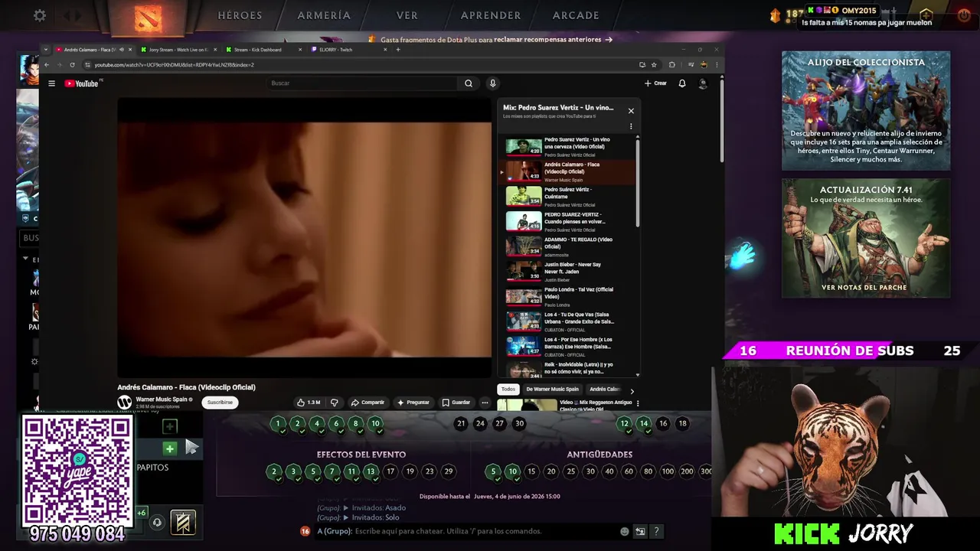Open the HÉROES menu
Screen dimensions: 980x551
coord(240,15)
